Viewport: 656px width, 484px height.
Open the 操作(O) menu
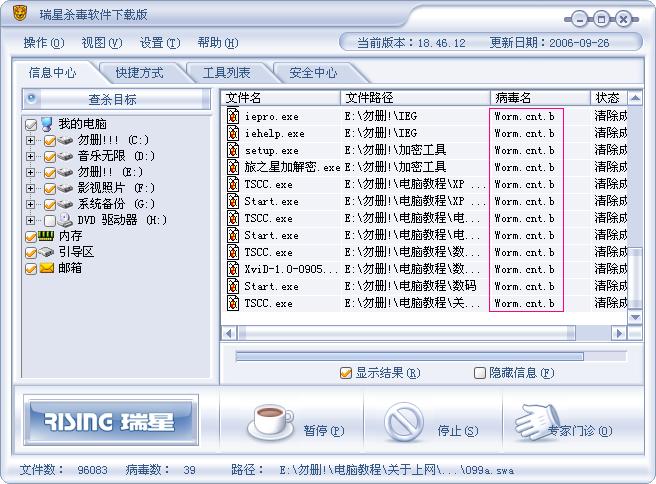click(44, 42)
